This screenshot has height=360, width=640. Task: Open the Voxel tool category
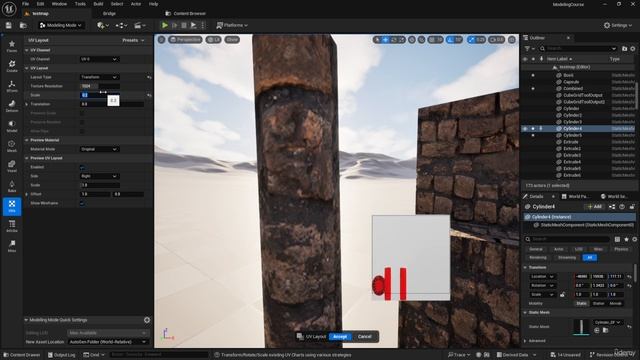pos(12,166)
